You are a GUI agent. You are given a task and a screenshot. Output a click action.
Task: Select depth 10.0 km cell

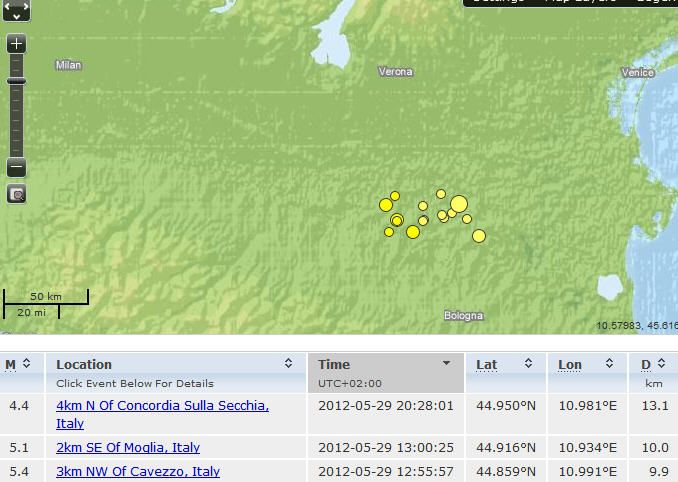point(655,447)
